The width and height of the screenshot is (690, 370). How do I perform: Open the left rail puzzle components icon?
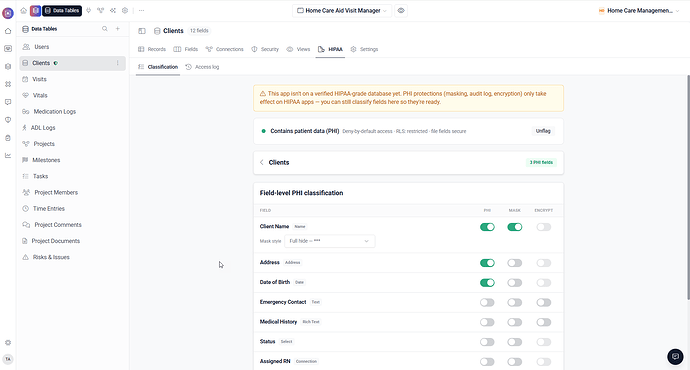8,84
